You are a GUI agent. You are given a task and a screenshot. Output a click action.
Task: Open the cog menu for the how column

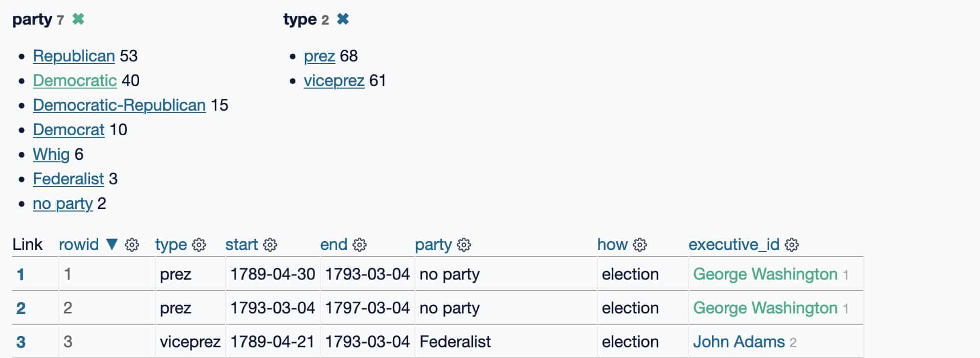pos(640,245)
